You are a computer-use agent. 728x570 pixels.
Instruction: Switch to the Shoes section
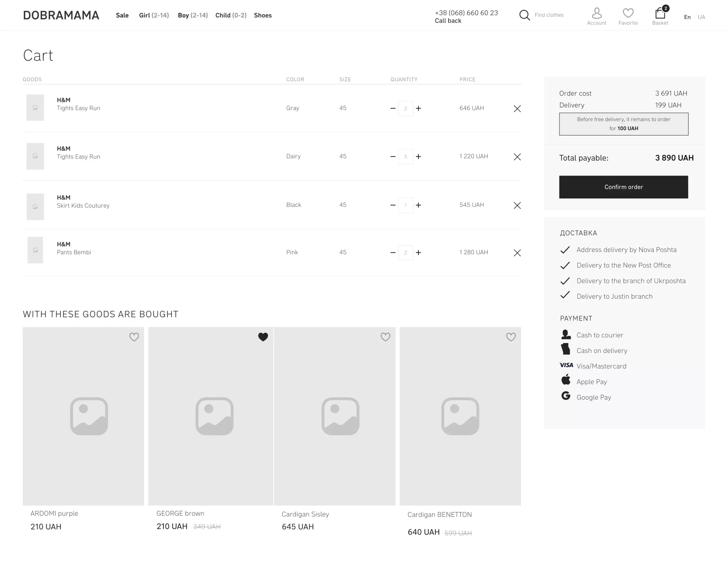[262, 15]
